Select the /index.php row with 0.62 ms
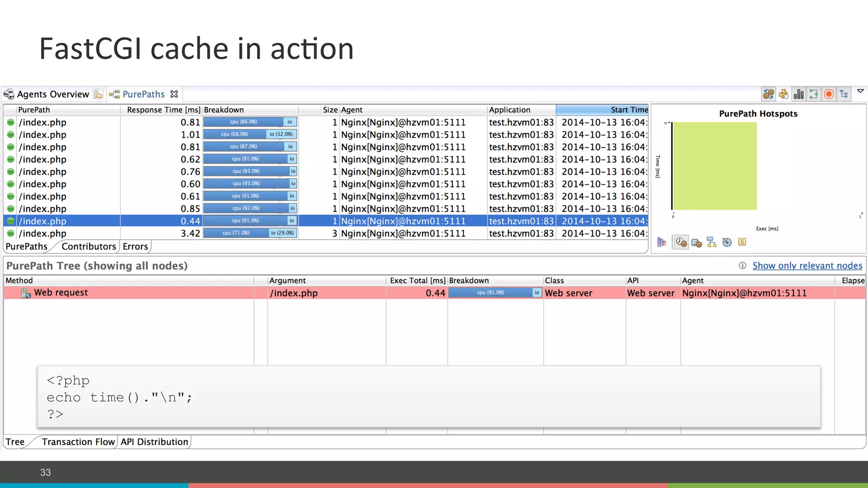 pyautogui.click(x=325, y=159)
